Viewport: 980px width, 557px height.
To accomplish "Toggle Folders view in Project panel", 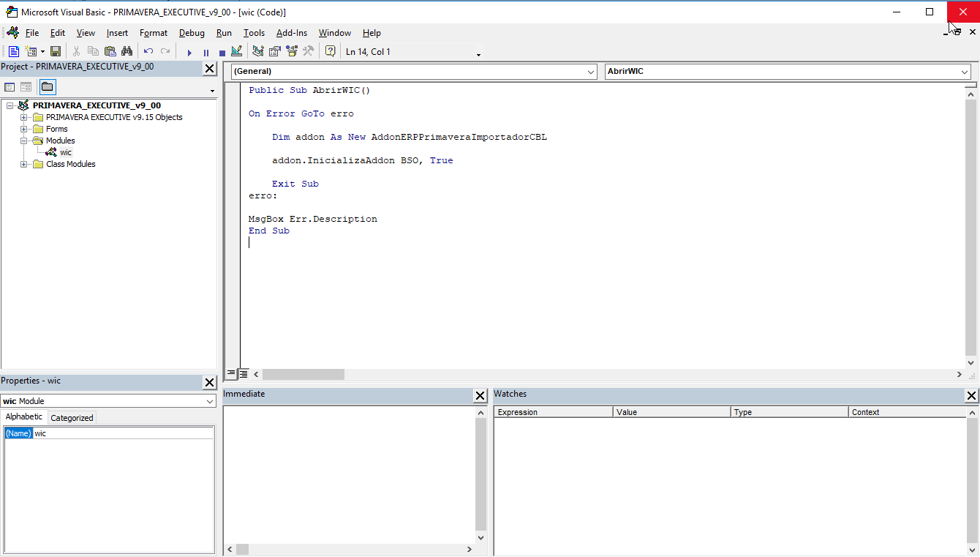I will click(47, 87).
